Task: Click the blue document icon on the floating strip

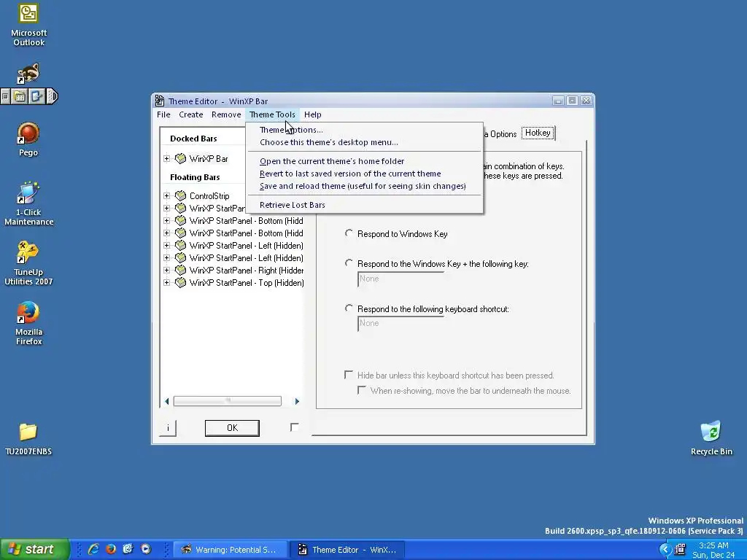Action: coord(36,97)
